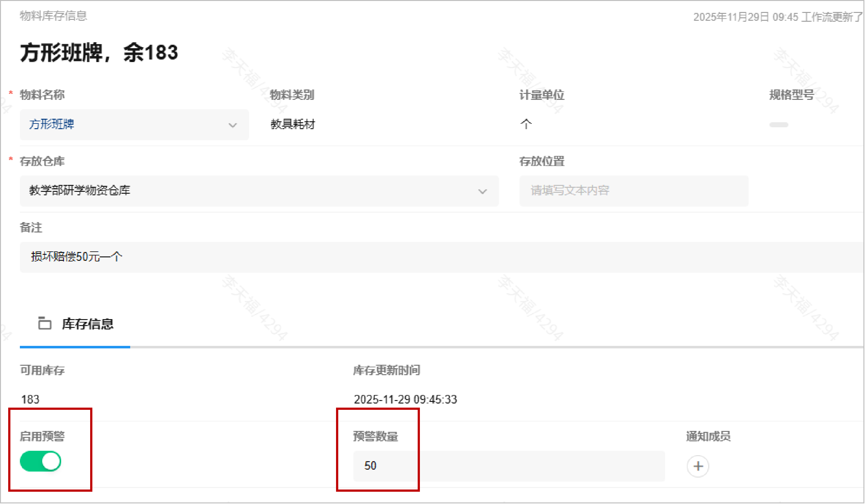This screenshot has height=504, width=865.
Task: Toggle the 启用预警 switch off
Action: (40, 461)
